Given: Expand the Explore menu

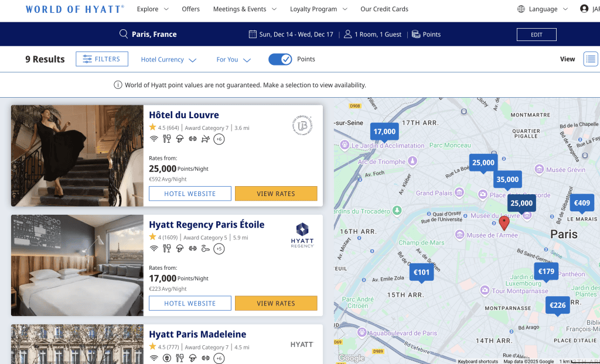Looking at the screenshot, I should (x=153, y=9).
